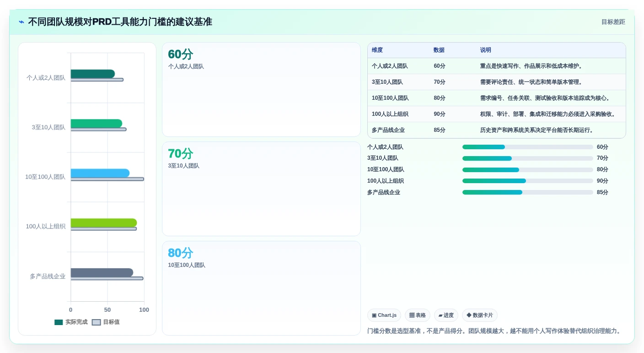Click the 多产品线企业 progress bar
This screenshot has height=353, width=644.
tap(528, 192)
